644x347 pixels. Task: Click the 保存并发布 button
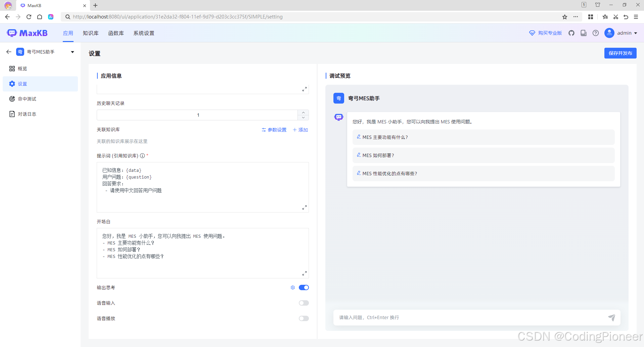[620, 53]
